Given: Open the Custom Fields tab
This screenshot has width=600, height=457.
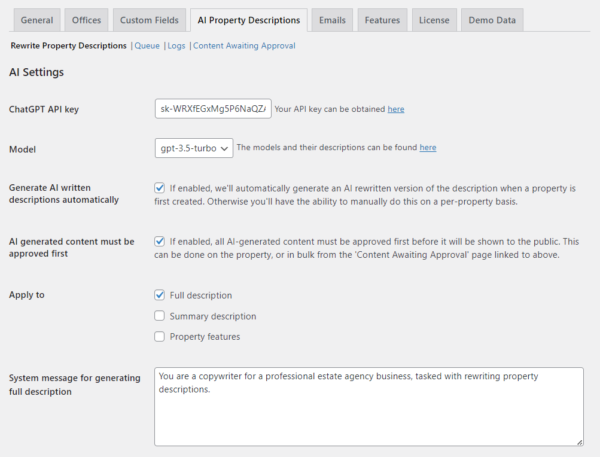Looking at the screenshot, I should [x=149, y=20].
